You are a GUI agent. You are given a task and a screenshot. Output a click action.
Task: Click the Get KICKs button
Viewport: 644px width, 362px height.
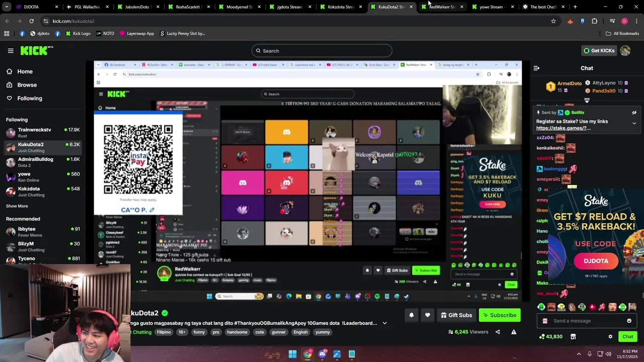[599, 51]
